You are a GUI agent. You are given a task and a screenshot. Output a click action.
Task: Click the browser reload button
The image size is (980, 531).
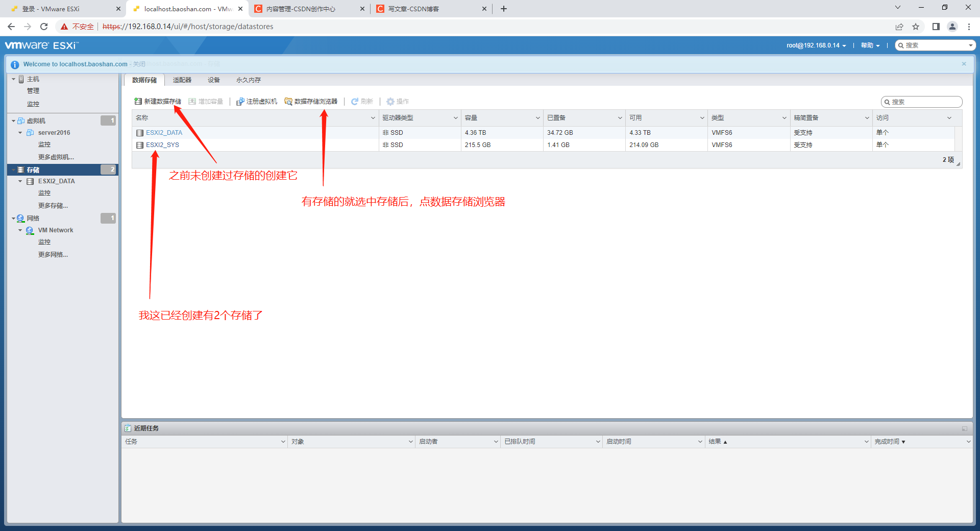tap(44, 27)
